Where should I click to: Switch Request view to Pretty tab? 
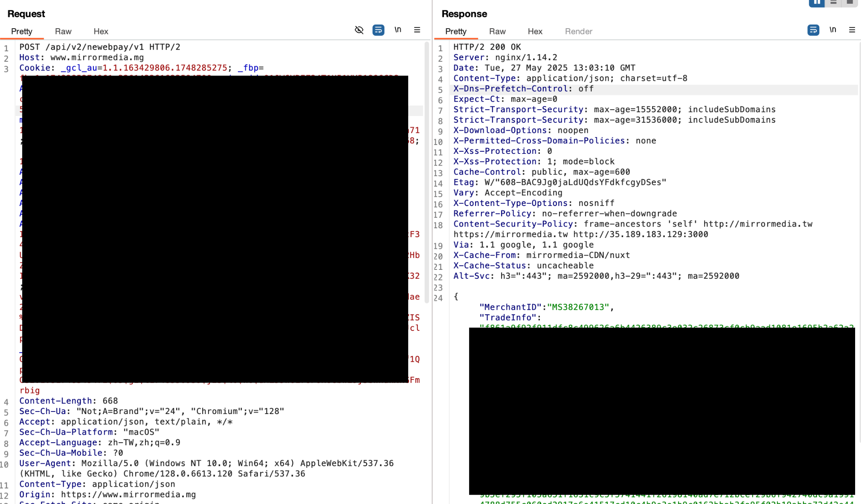21,32
